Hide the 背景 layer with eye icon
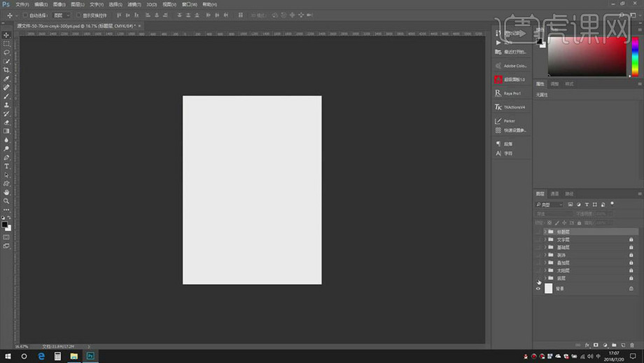644x363 pixels. [538, 289]
